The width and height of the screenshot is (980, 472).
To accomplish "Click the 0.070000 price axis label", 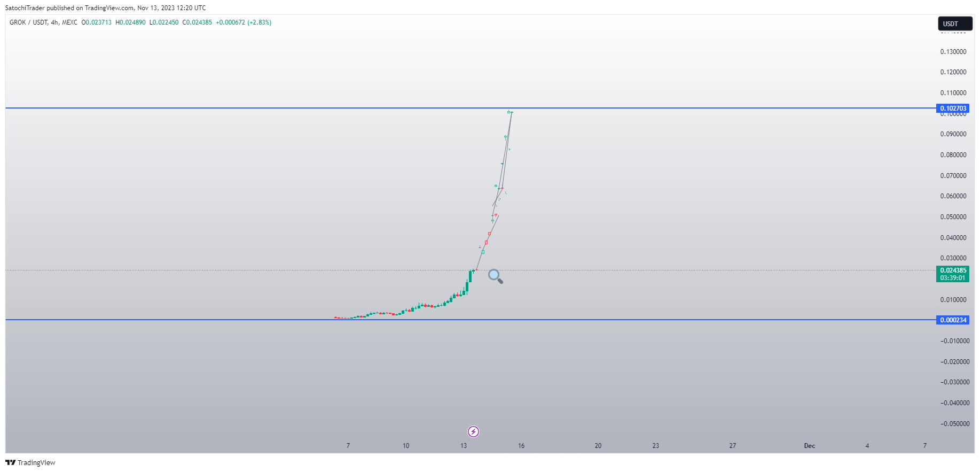I will pyautogui.click(x=953, y=175).
